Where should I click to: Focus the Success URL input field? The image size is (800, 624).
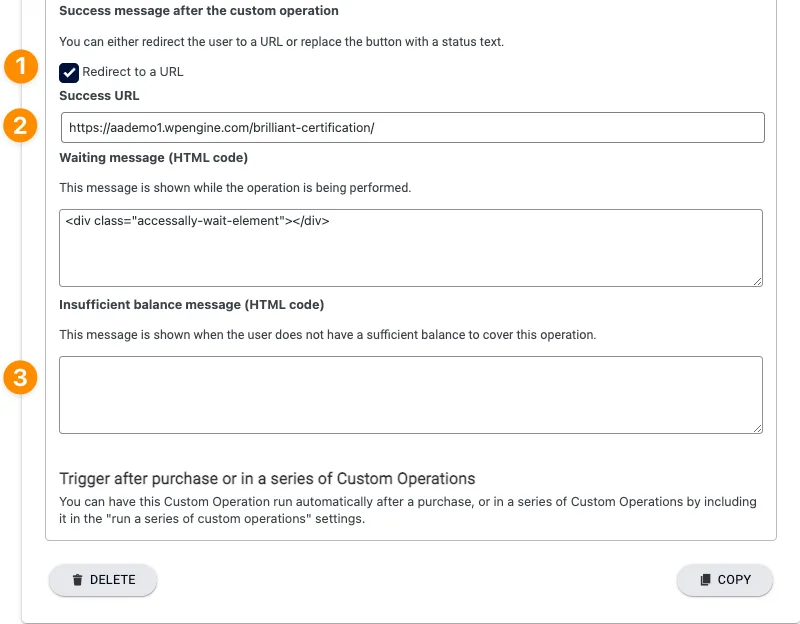[x=412, y=128]
